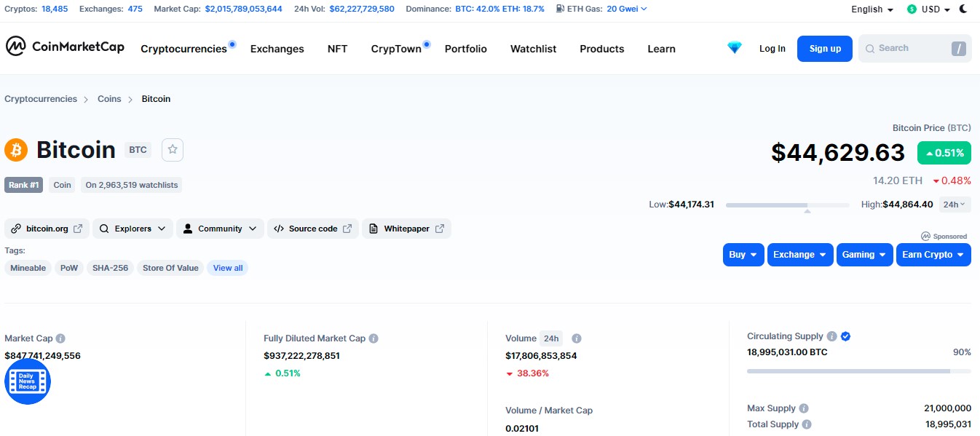This screenshot has height=436, width=980.
Task: Open the Learn nav menu
Action: (x=661, y=49)
